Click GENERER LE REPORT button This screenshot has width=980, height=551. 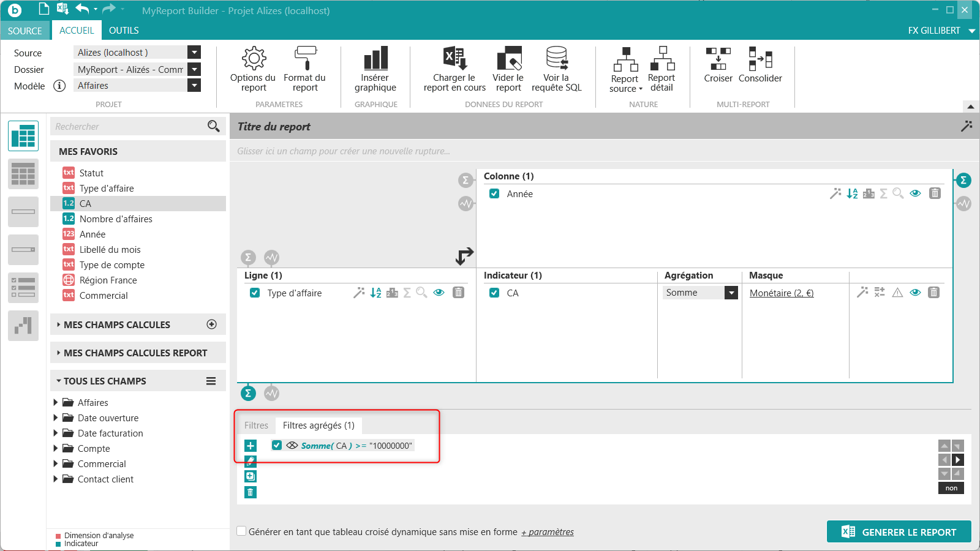point(899,532)
